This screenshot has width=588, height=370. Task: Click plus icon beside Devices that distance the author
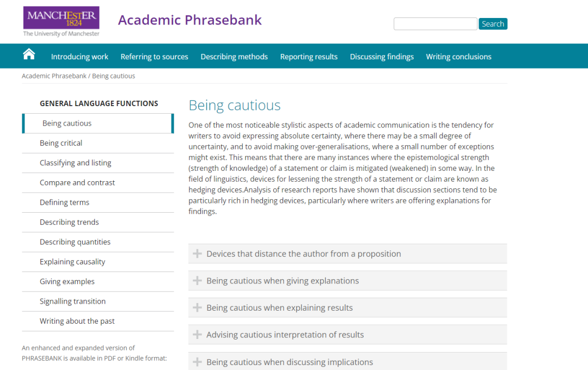(x=197, y=254)
